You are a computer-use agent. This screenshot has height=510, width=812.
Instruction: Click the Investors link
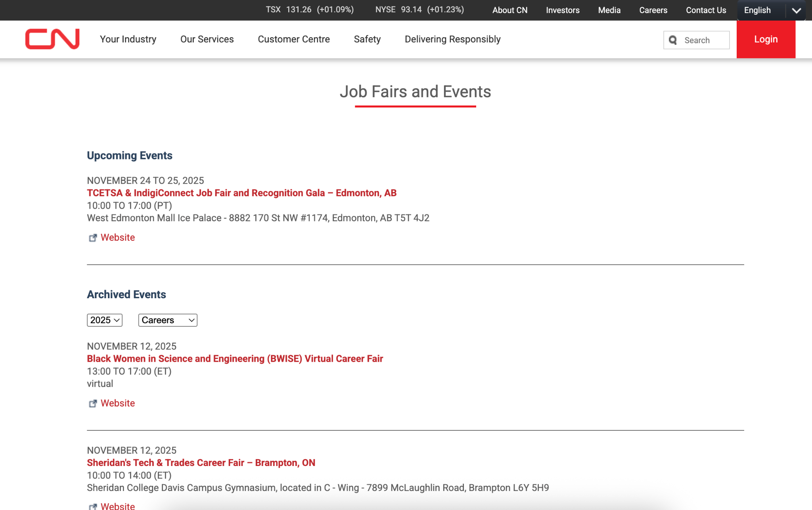(563, 10)
